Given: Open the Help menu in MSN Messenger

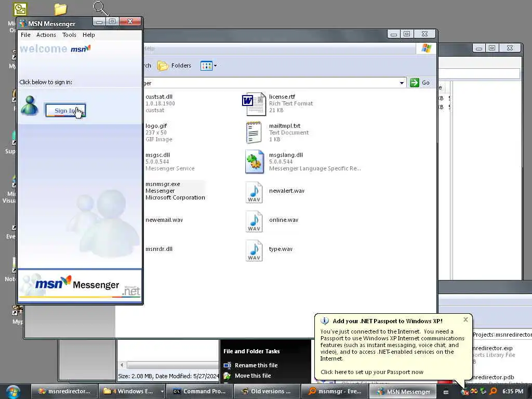Looking at the screenshot, I should [x=88, y=35].
